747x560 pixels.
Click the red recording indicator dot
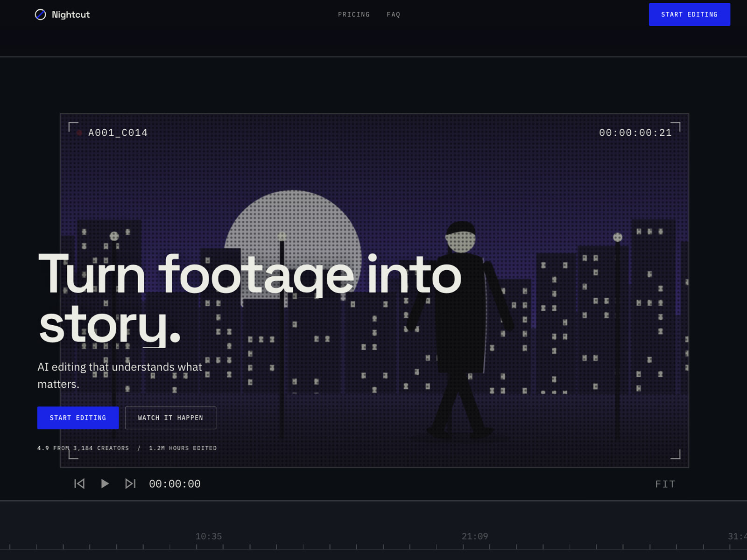[79, 133]
